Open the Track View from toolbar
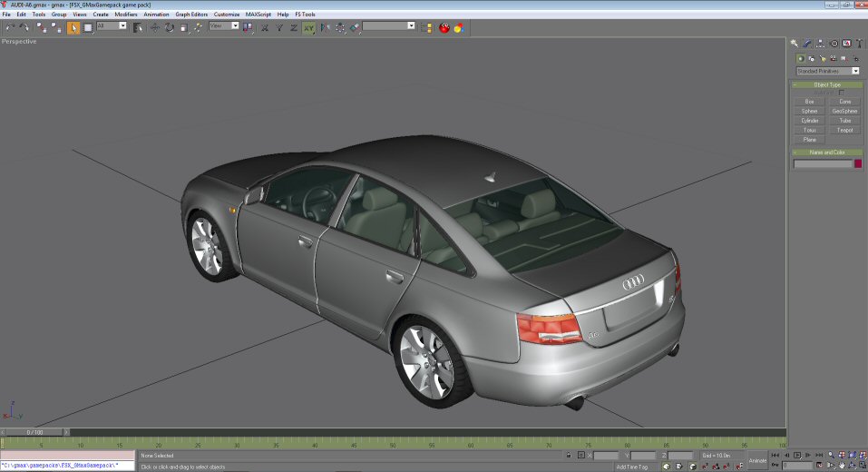Viewport: 868px width, 472px height. pos(426,28)
